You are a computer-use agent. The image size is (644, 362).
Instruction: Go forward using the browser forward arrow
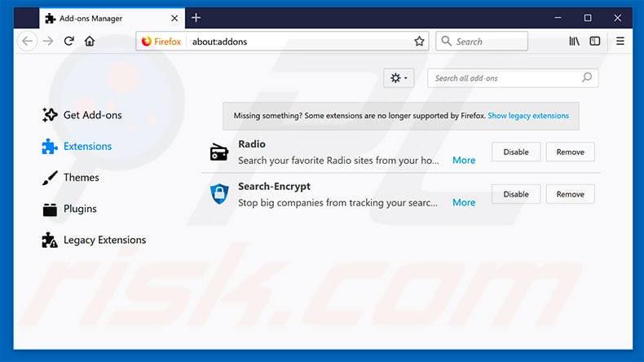click(x=48, y=41)
